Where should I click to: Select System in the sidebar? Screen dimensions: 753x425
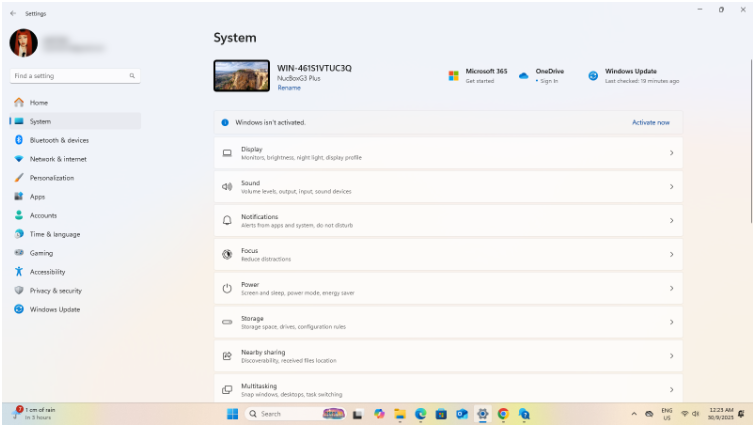75,121
